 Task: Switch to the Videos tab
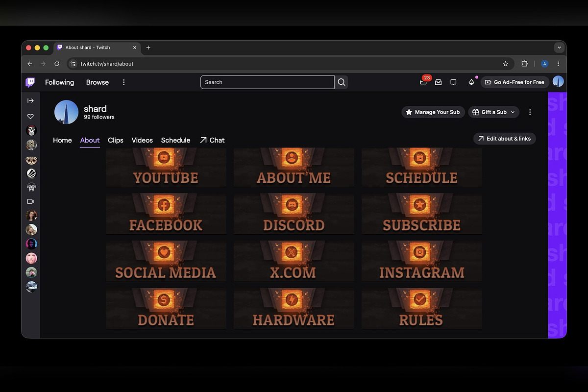point(142,140)
